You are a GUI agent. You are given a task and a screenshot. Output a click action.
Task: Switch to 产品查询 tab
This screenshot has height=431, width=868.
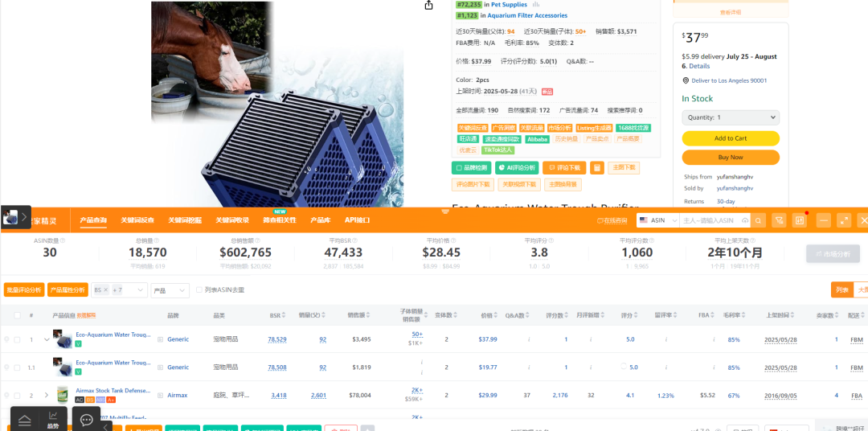coord(93,220)
